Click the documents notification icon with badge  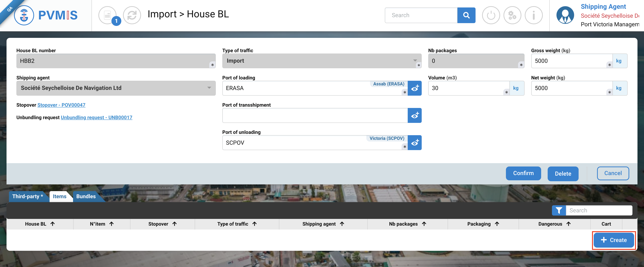pyautogui.click(x=108, y=15)
